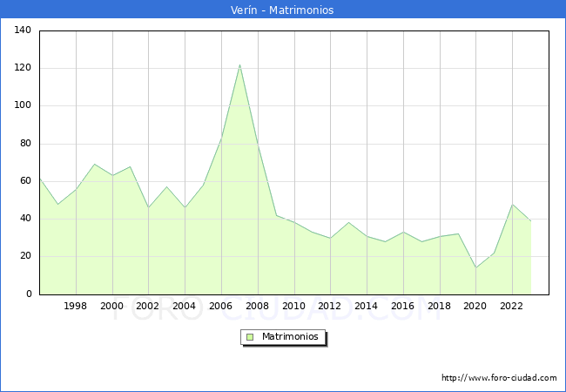This screenshot has width=566, height=392.
Task: Click the x-axis year 2020
Action: pos(475,306)
